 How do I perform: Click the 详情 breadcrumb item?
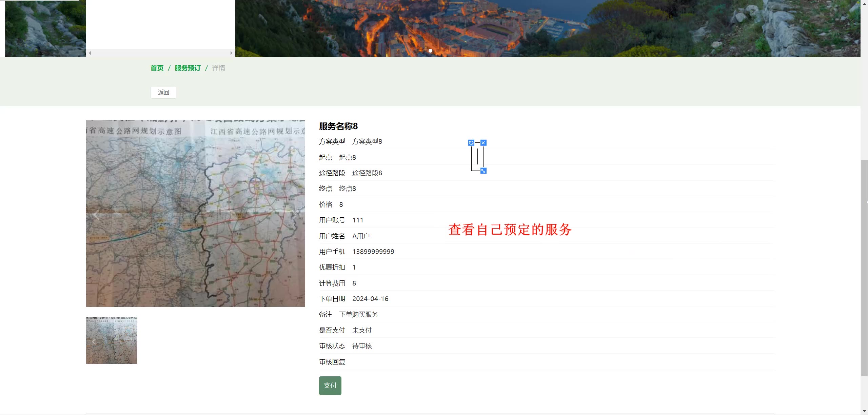coord(218,68)
